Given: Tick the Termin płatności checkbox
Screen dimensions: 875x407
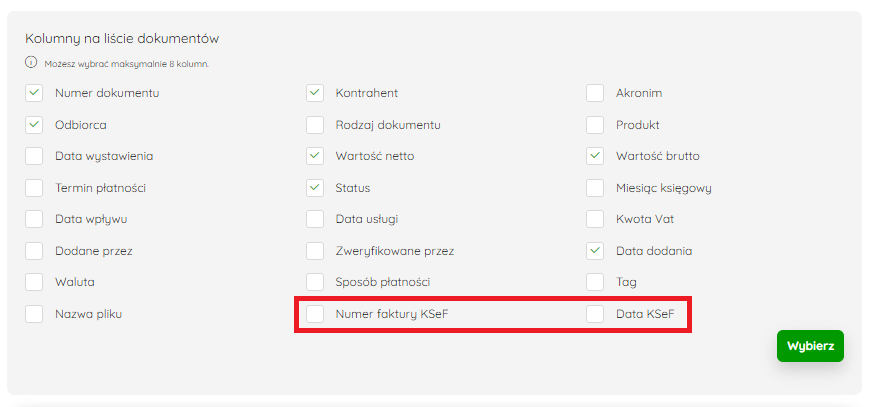Looking at the screenshot, I should 34,188.
